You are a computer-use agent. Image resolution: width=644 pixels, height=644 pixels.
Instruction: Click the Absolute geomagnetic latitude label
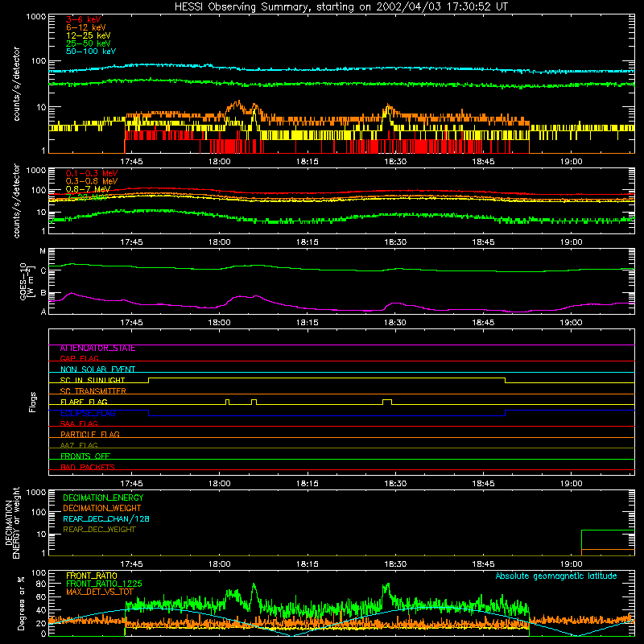pyautogui.click(x=556, y=576)
